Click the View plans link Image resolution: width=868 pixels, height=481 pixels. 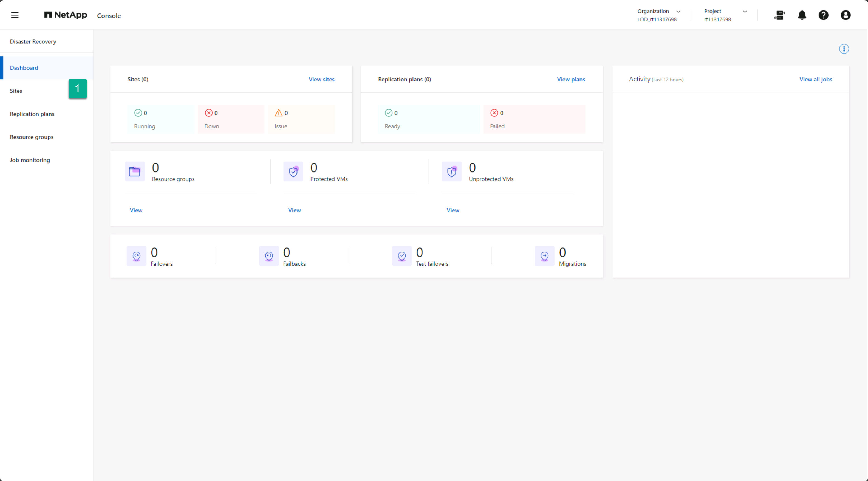571,79
